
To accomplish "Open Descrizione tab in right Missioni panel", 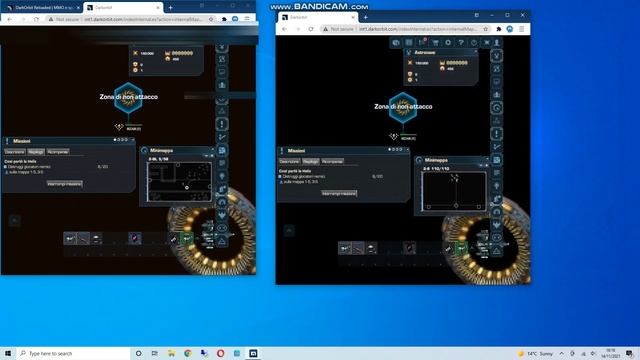I will [289, 162].
